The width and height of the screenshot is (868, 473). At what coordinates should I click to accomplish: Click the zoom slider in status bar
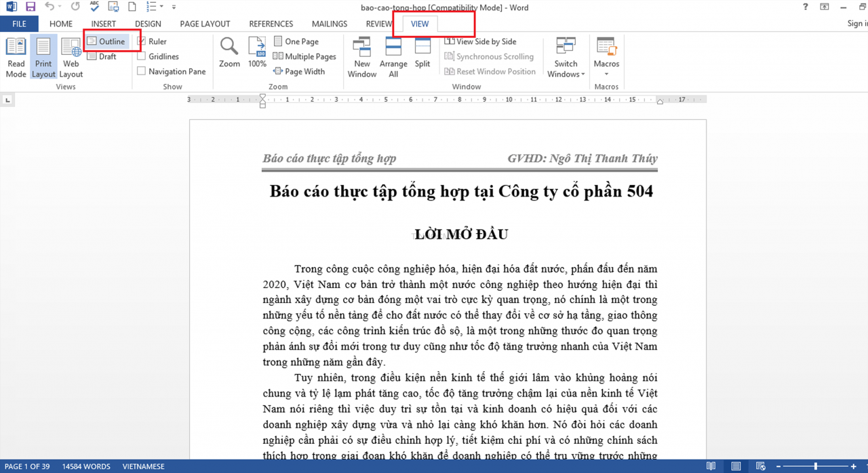click(x=815, y=466)
